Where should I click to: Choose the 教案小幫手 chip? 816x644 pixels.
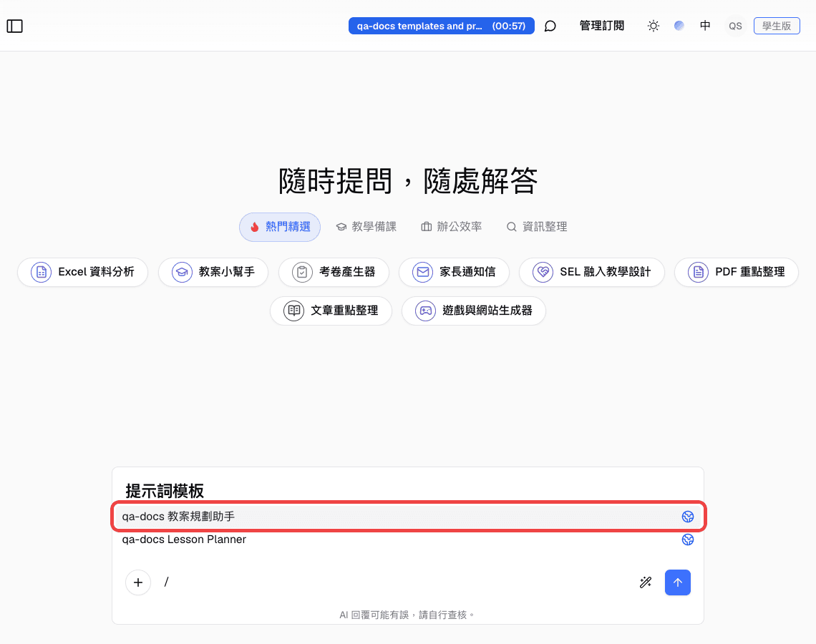[213, 272]
